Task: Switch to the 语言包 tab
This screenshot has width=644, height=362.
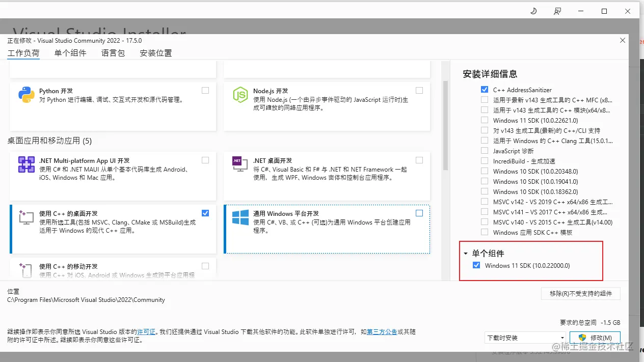Action: [x=113, y=52]
